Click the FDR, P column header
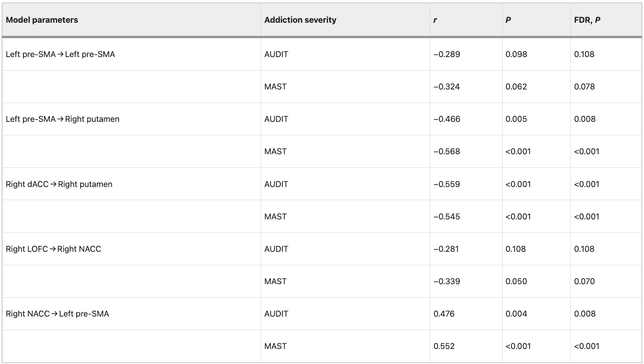Screen dimensions: 644x364 pos(587,20)
